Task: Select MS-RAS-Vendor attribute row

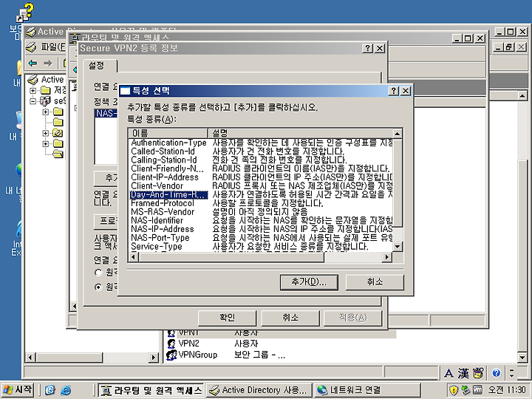Action: 262,212
